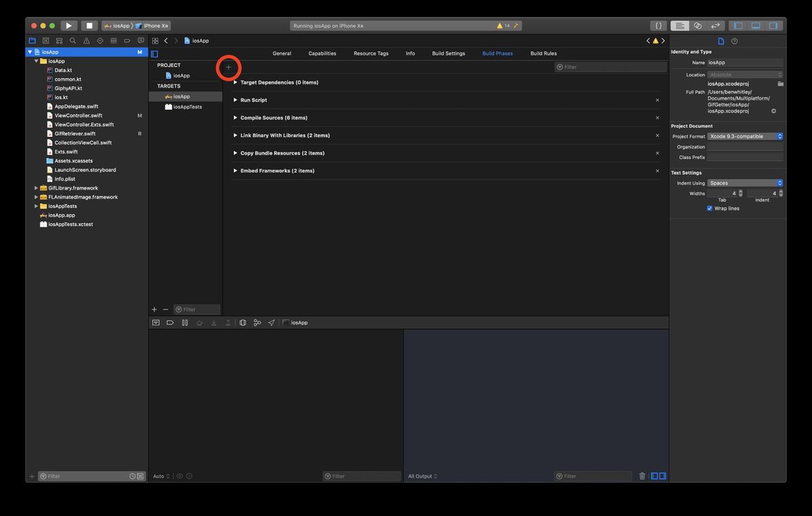The width and height of the screenshot is (812, 516).
Task: Open the Debug navigator
Action: tap(113, 41)
